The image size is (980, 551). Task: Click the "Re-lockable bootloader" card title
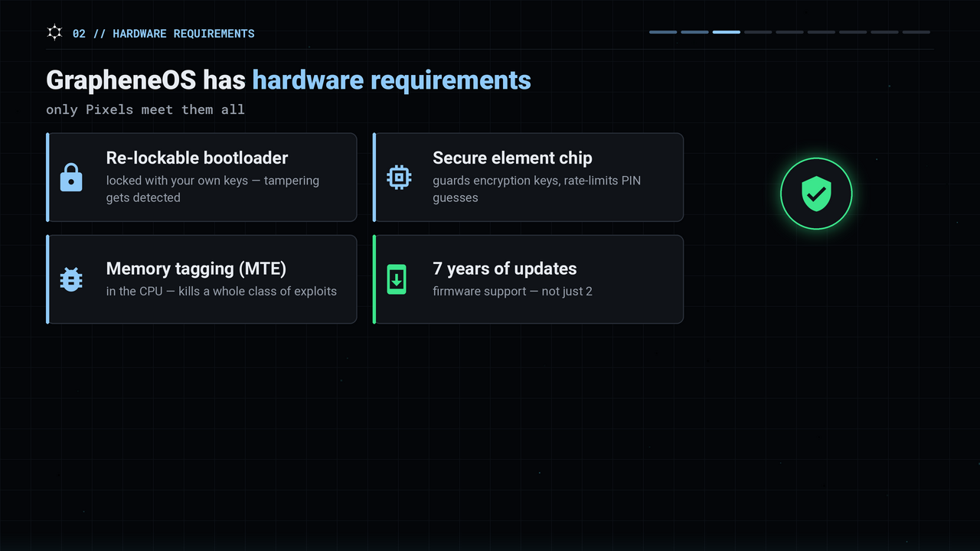[198, 158]
